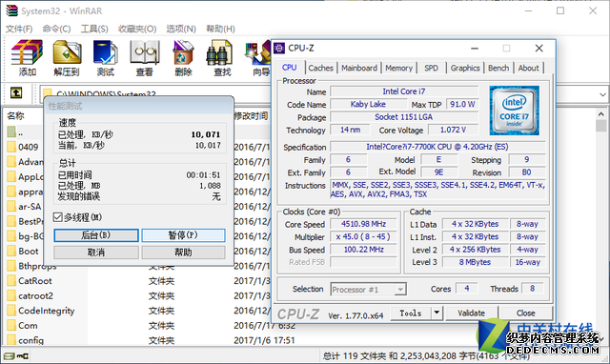Click the CPU-Z Close button
This screenshot has height=364, width=610.
pos(525,313)
